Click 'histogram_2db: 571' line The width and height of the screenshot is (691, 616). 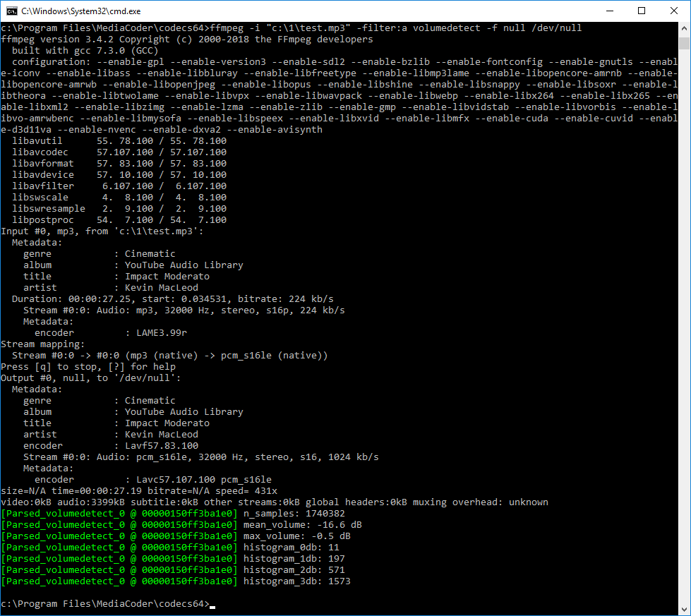[173, 570]
